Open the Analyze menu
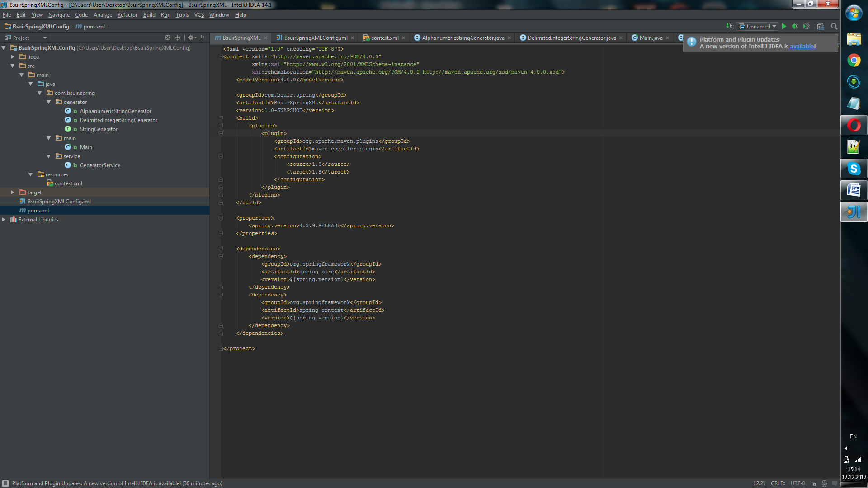 pos(103,15)
